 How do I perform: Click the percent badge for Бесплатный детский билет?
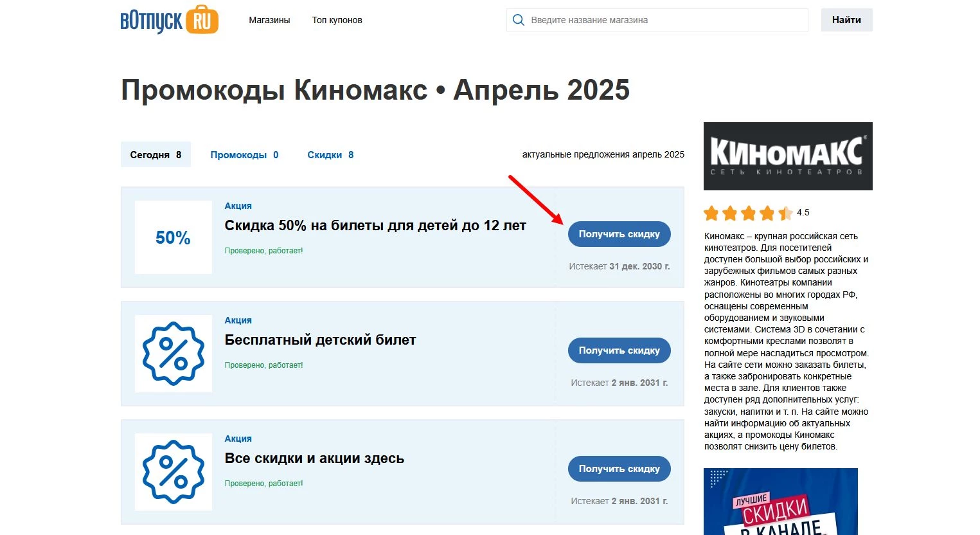tap(173, 353)
